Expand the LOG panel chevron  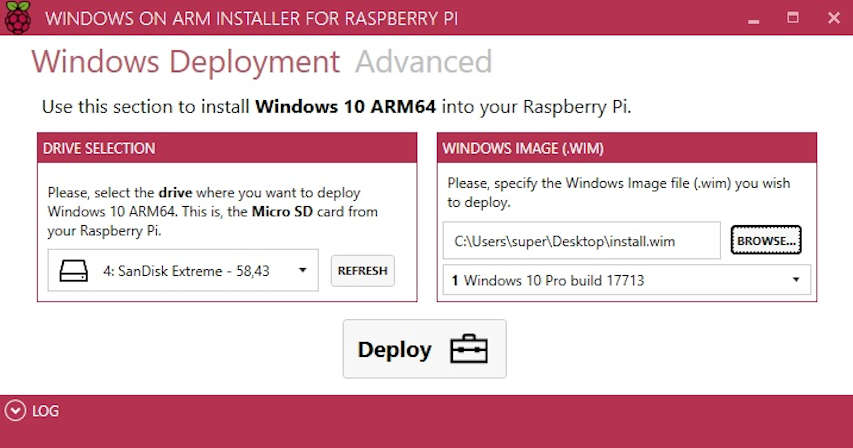(15, 411)
